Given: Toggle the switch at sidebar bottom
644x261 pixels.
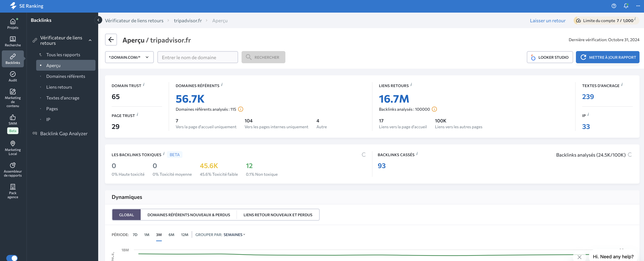Looking at the screenshot, I should tap(12, 258).
